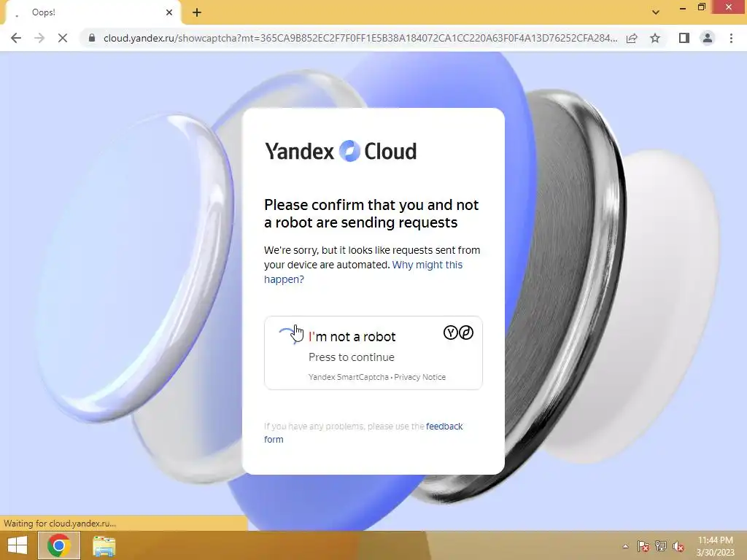
Task: Click the SmartCaptcha Y logo icon
Action: click(x=450, y=332)
